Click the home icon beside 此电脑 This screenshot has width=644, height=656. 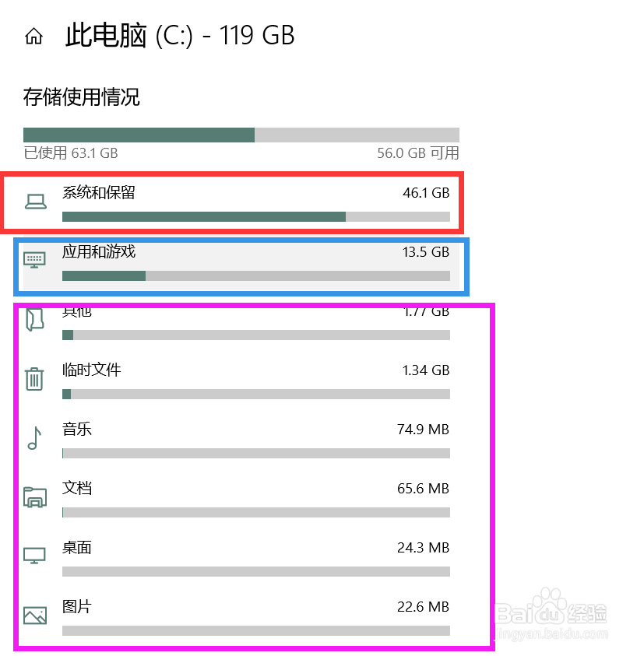tap(33, 36)
